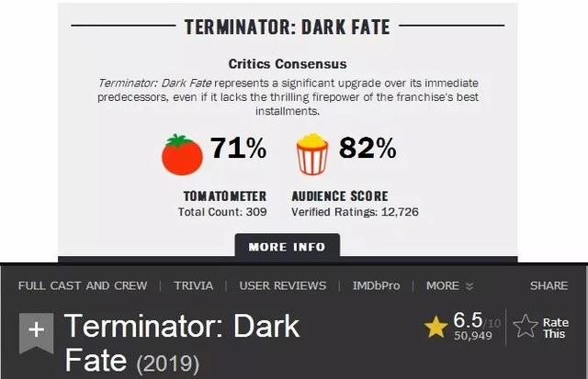Click the red tomato Tomatometer icon
The image size is (588, 379).
point(182,154)
